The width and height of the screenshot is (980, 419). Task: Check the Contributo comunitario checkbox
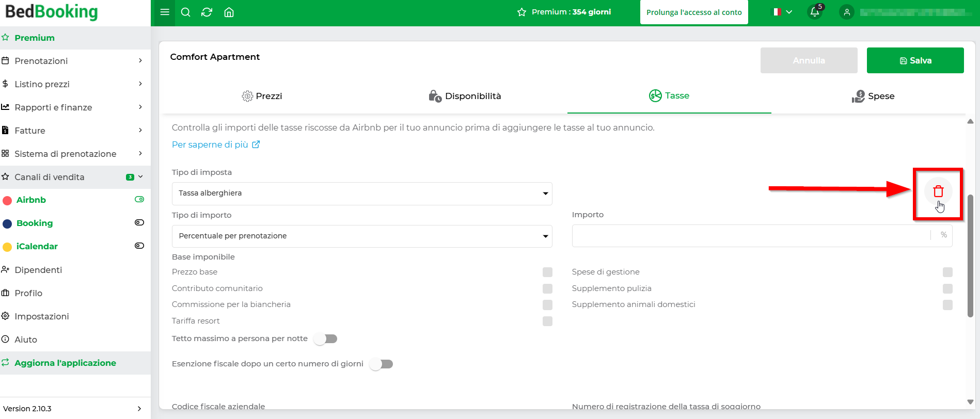click(x=547, y=288)
